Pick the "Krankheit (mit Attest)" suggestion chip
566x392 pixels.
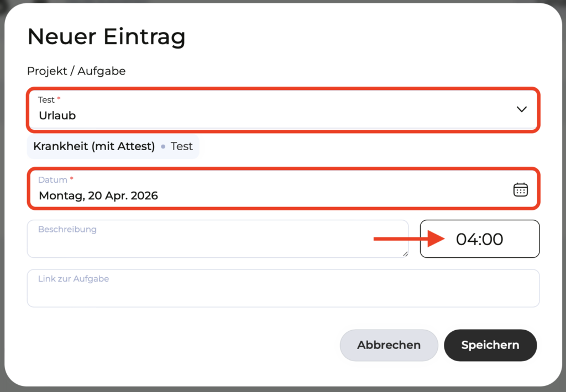[x=94, y=147]
